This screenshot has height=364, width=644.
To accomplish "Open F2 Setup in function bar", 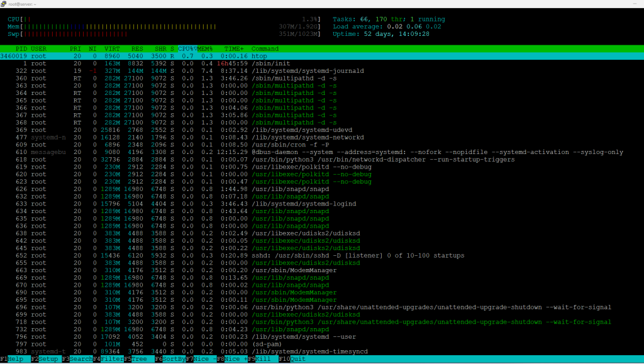I will pyautogui.click(x=45, y=360).
